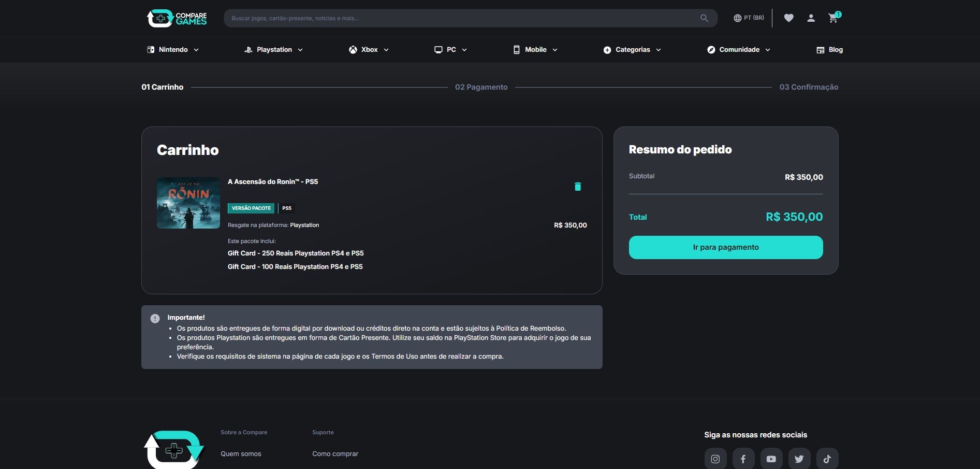Click the A Ascensão do Ronin title
The image size is (980, 469).
273,182
